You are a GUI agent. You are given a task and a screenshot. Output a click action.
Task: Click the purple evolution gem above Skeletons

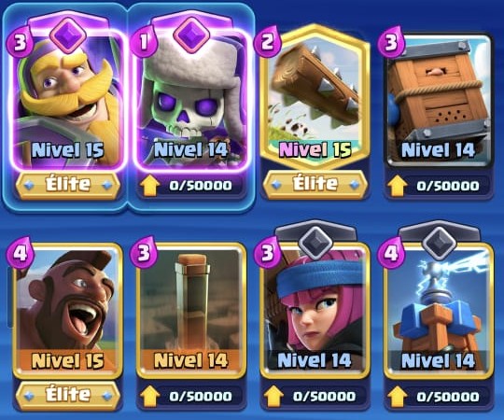tap(191, 35)
